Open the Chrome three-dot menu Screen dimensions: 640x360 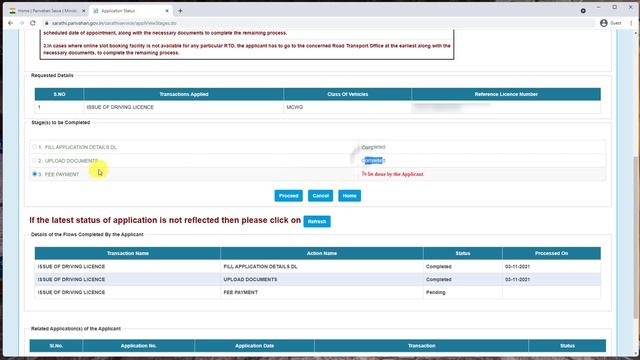[x=631, y=23]
